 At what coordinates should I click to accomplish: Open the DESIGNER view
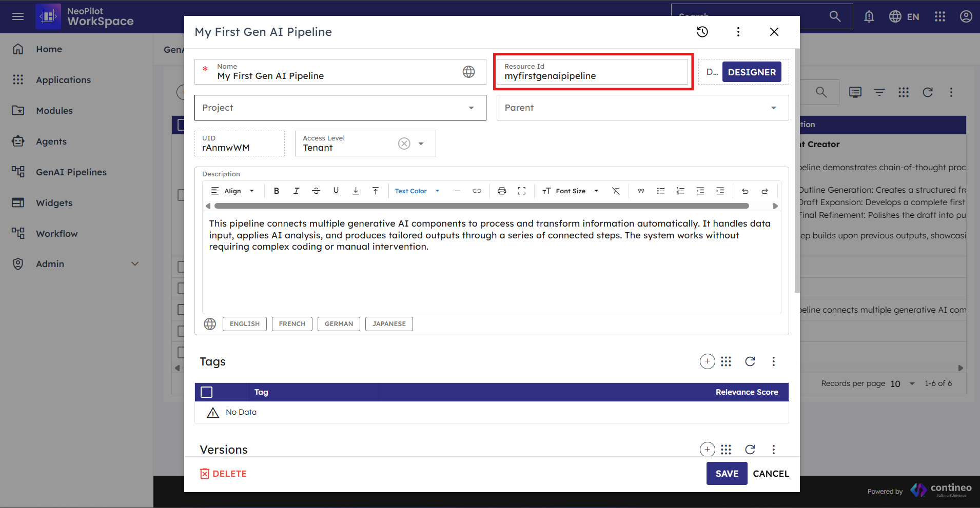pyautogui.click(x=752, y=72)
